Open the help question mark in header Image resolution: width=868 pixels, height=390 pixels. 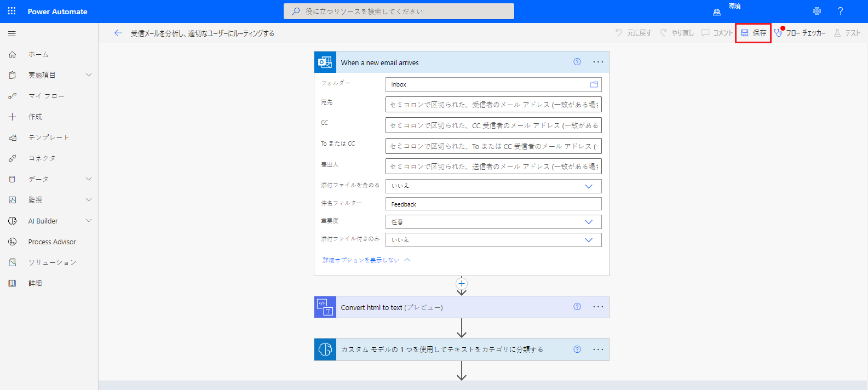pyautogui.click(x=840, y=11)
